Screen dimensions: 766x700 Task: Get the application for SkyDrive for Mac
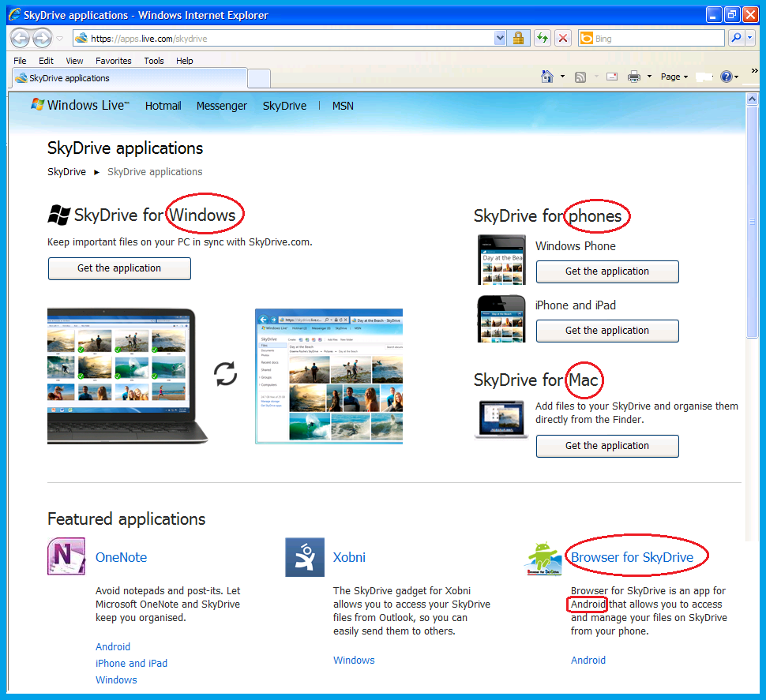point(607,446)
